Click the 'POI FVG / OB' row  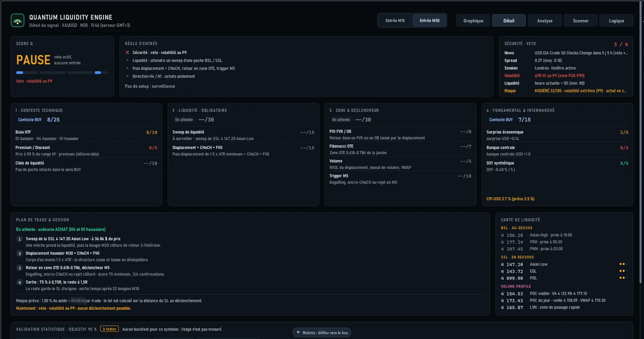[400, 134]
